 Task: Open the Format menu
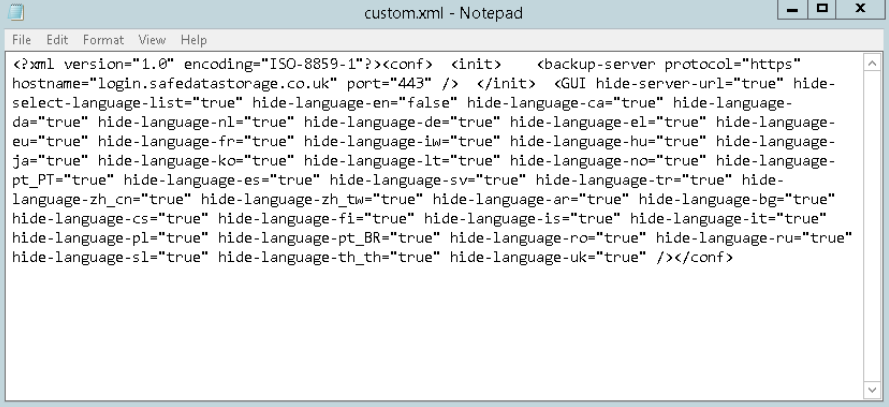103,40
